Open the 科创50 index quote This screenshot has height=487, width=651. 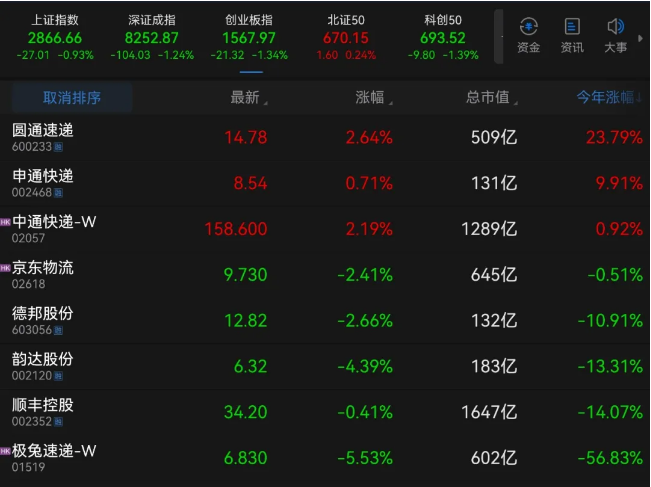click(443, 37)
